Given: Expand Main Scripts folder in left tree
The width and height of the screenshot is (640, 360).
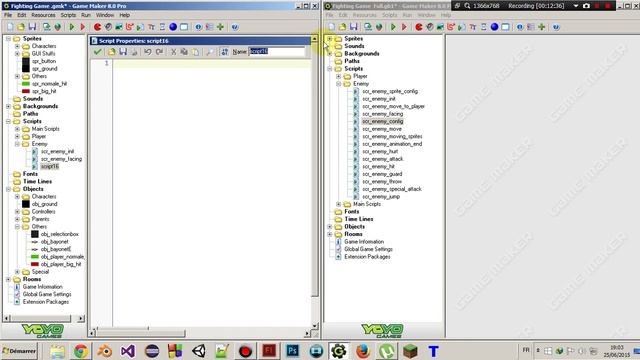Looking at the screenshot, I should click(17, 129).
